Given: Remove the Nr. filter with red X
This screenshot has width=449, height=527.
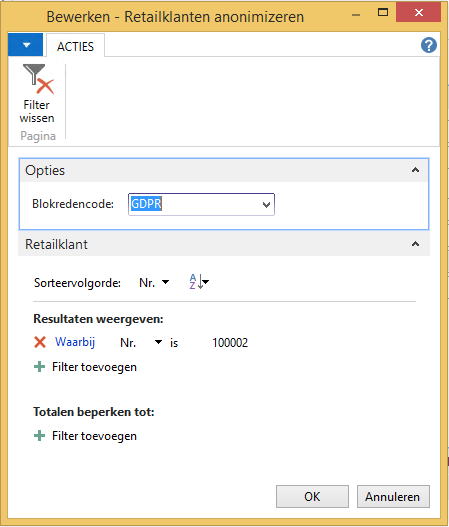Looking at the screenshot, I should pyautogui.click(x=40, y=342).
